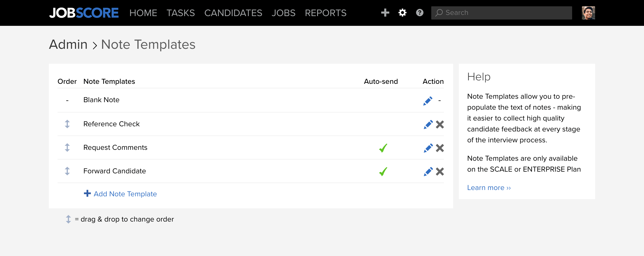
Task: Edit the Request Comments template
Action: (428, 148)
